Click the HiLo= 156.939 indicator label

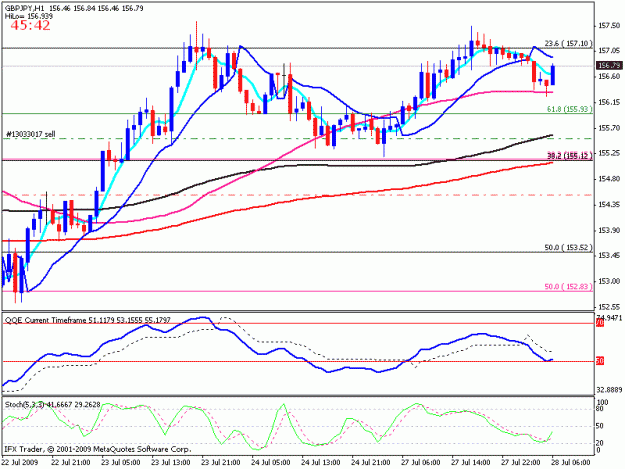[x=29, y=16]
